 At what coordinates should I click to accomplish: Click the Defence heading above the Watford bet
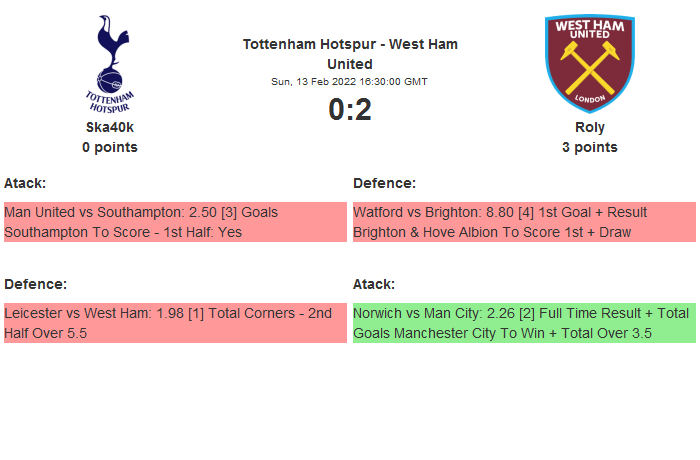coord(384,183)
